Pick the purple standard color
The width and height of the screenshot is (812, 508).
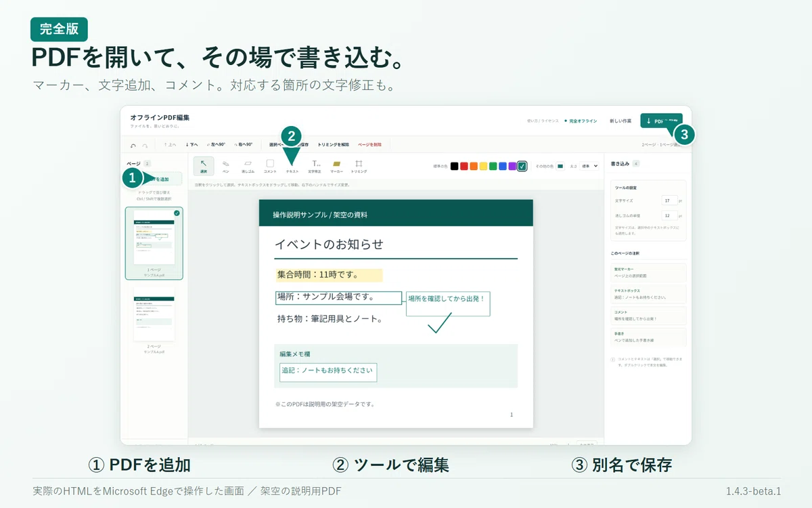(x=512, y=166)
